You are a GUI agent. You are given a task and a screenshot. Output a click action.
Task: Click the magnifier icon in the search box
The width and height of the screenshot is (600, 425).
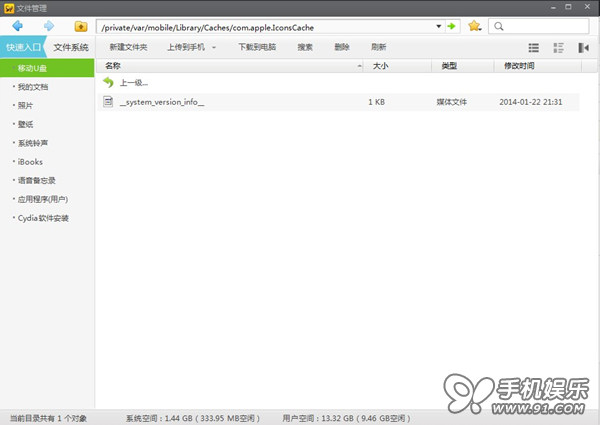(x=499, y=26)
